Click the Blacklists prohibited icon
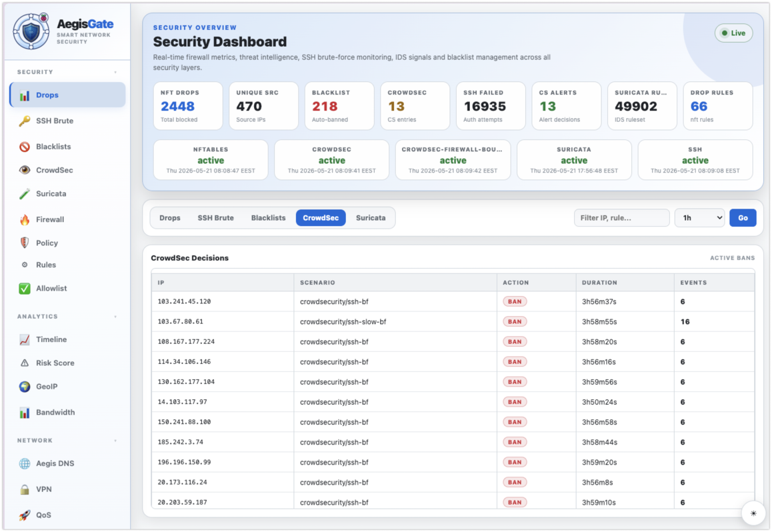772x532 pixels. [x=25, y=147]
